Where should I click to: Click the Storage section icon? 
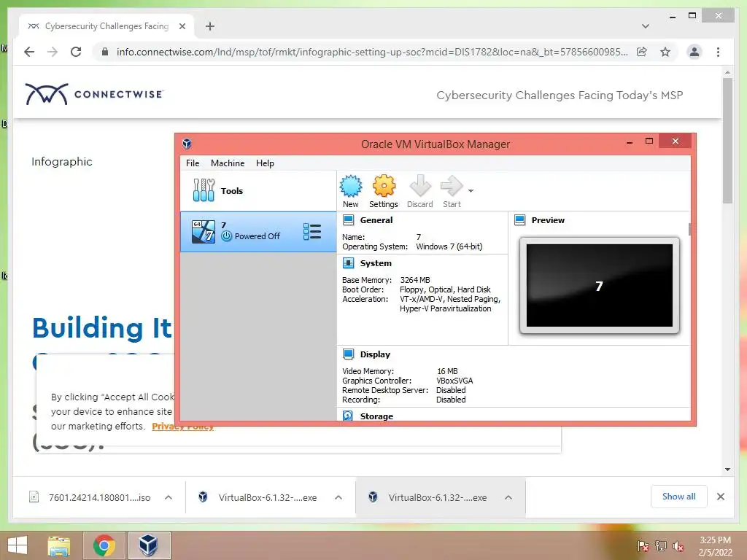[348, 416]
